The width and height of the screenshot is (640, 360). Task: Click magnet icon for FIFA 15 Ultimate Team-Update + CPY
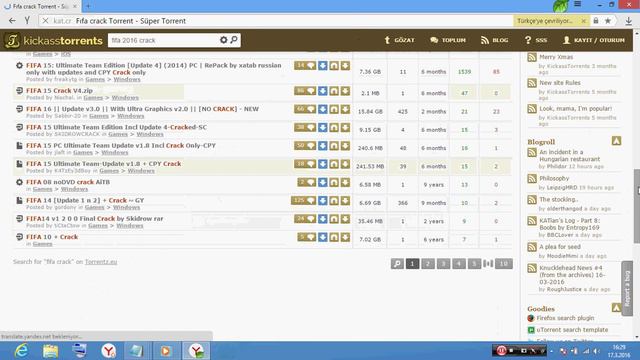334,164
